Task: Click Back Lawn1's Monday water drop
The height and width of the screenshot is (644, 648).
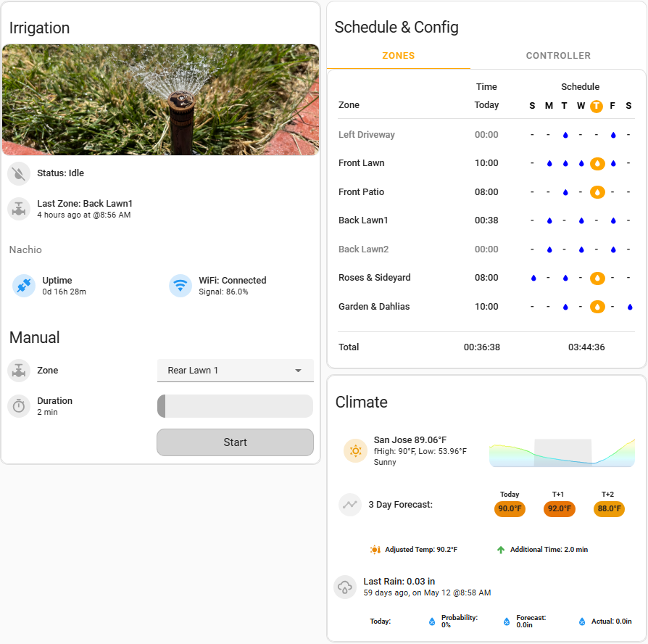Action: tap(549, 221)
